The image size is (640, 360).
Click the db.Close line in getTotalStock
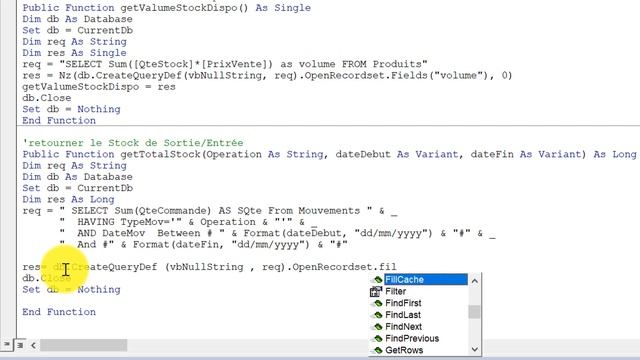(x=47, y=278)
